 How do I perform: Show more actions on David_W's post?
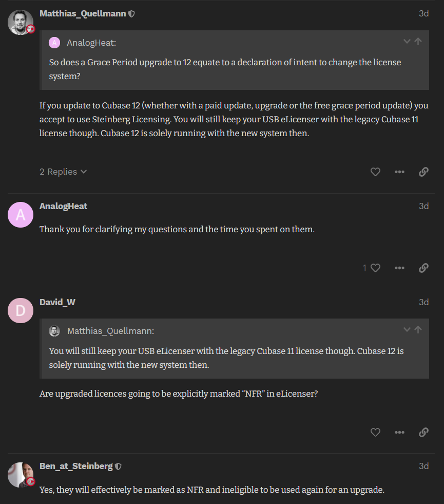(399, 432)
